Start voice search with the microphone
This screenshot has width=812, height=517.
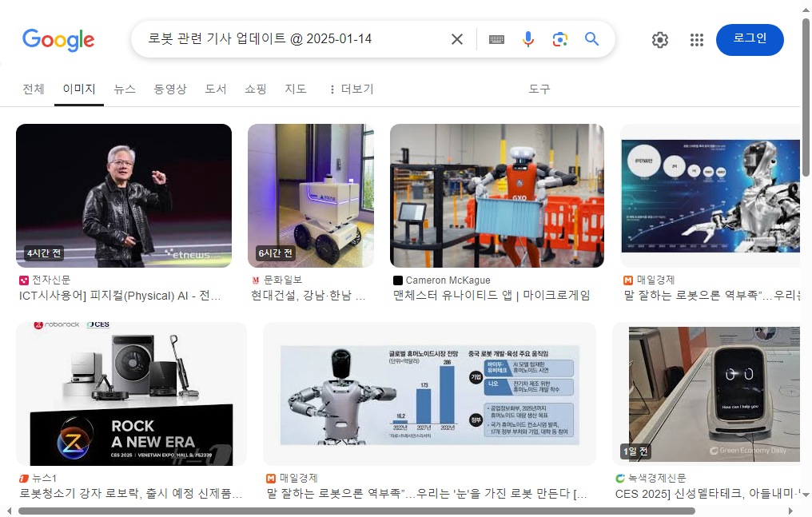tap(527, 39)
